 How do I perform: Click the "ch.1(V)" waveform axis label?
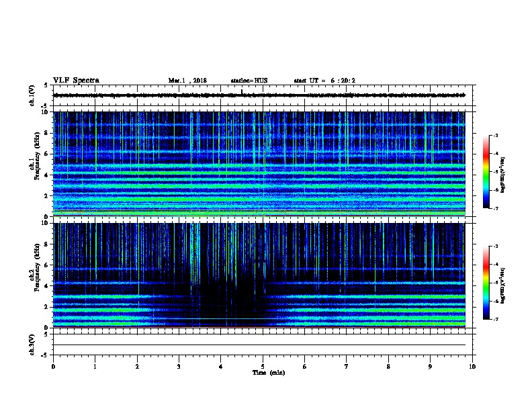[32, 95]
